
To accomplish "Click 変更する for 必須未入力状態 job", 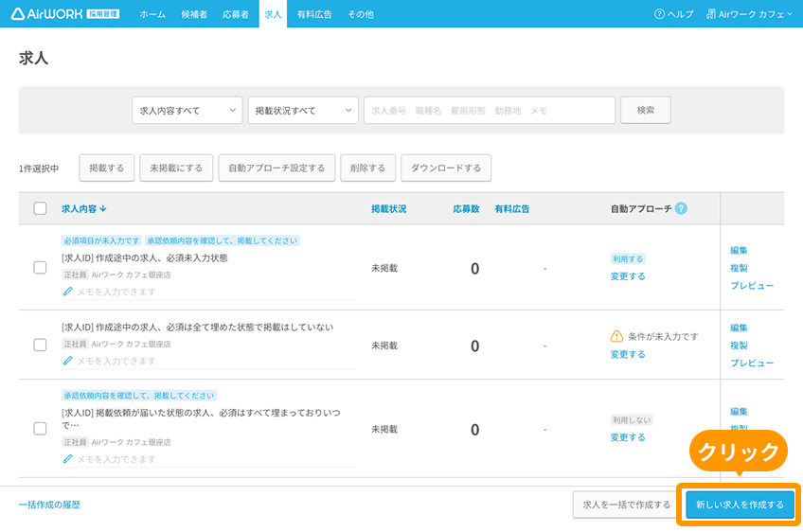I will click(627, 276).
